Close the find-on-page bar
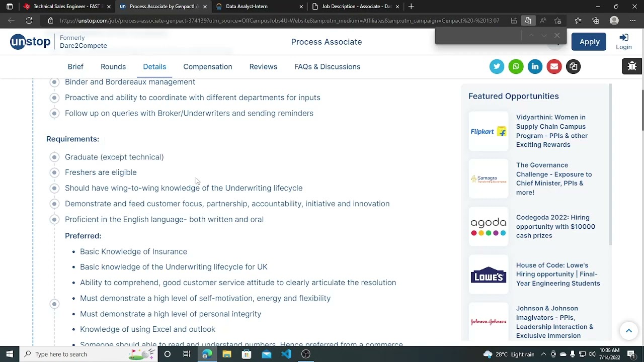 point(557,36)
